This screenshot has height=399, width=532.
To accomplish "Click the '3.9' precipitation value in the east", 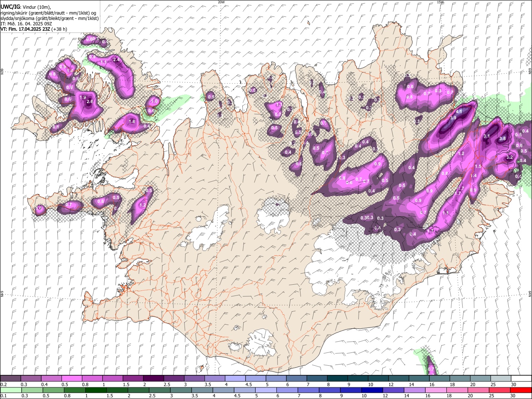I will (x=453, y=118).
